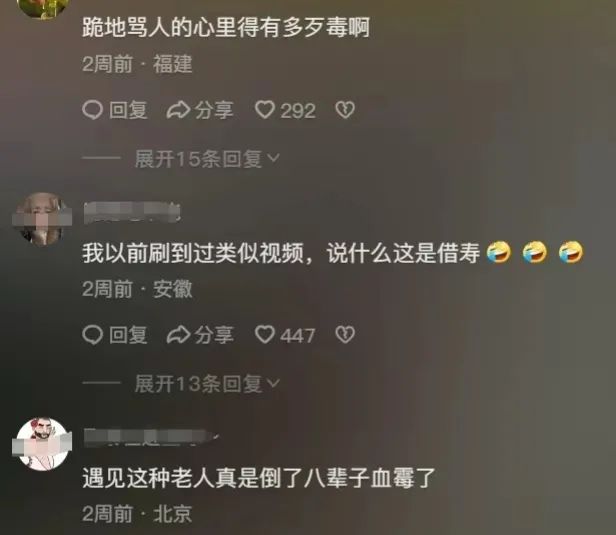Image resolution: width=616 pixels, height=535 pixels.
Task: Open the blurred username above the 血霉 comment
Action: [x=151, y=438]
